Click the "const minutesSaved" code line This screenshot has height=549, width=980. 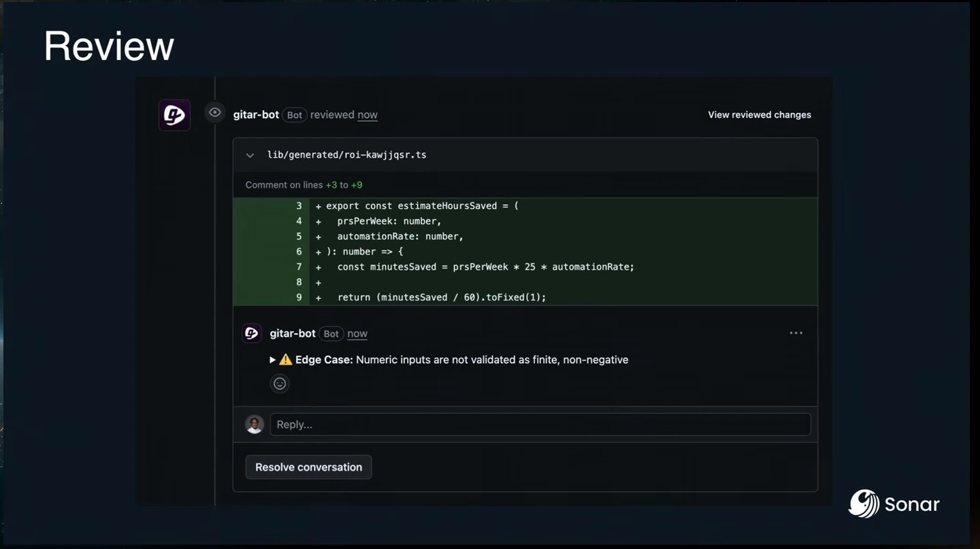point(486,267)
